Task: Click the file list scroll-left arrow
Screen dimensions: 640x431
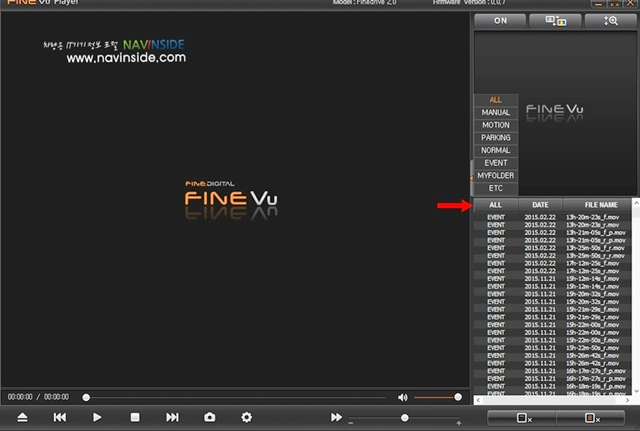Action: (x=478, y=400)
